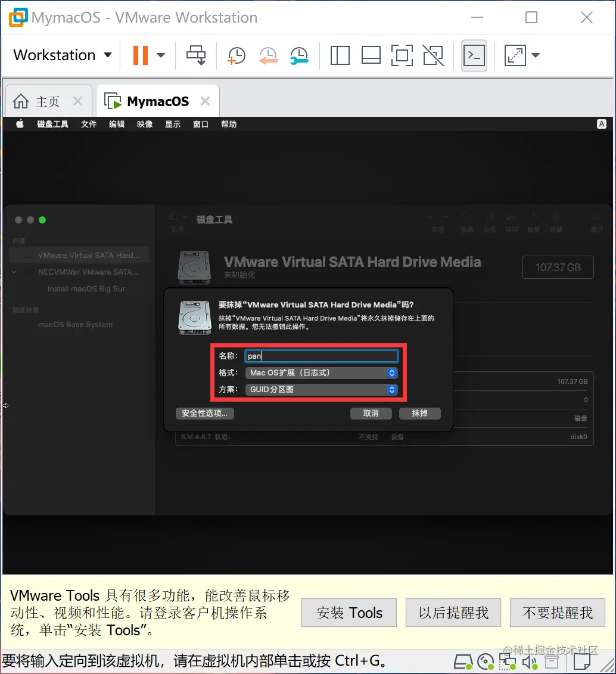
Task: Click the printer status bar icon
Action: [x=552, y=663]
